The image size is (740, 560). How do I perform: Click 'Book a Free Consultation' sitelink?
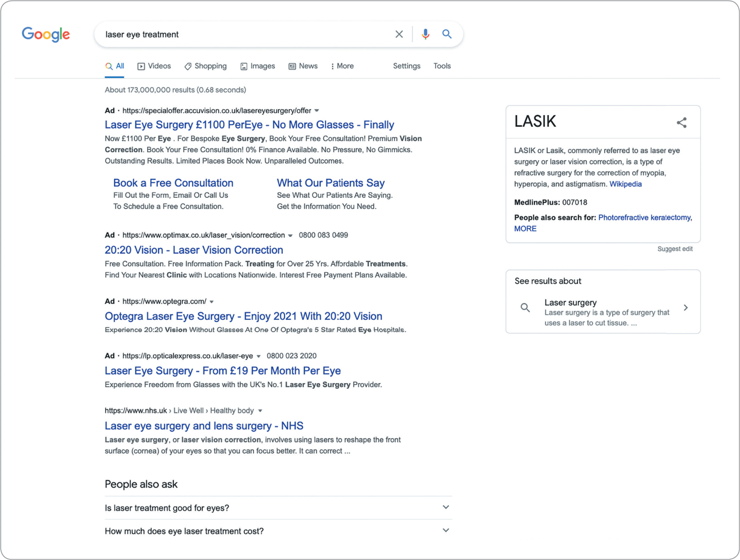coord(173,183)
